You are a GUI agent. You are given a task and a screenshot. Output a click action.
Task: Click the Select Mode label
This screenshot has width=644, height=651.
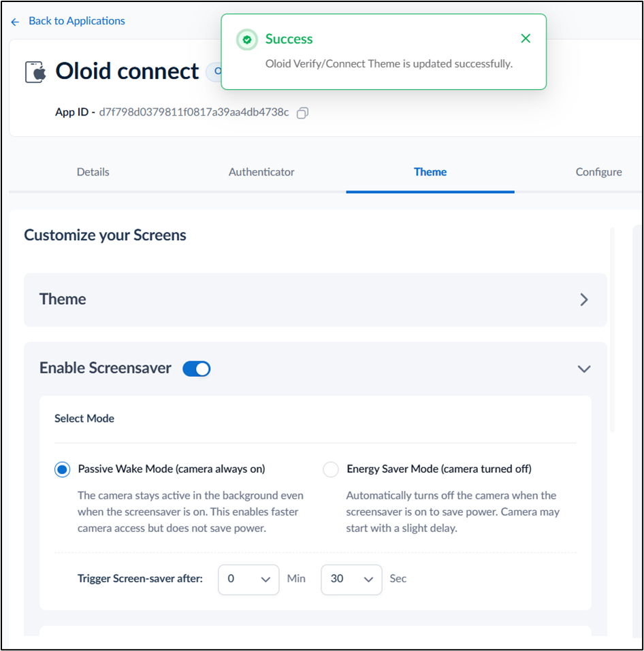click(x=84, y=418)
